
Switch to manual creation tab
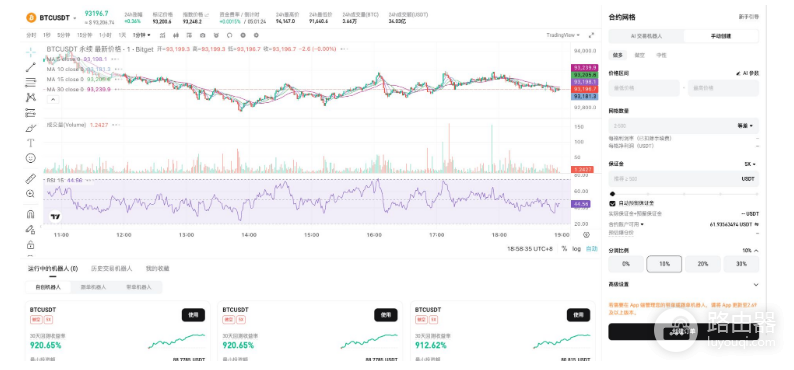click(x=721, y=36)
